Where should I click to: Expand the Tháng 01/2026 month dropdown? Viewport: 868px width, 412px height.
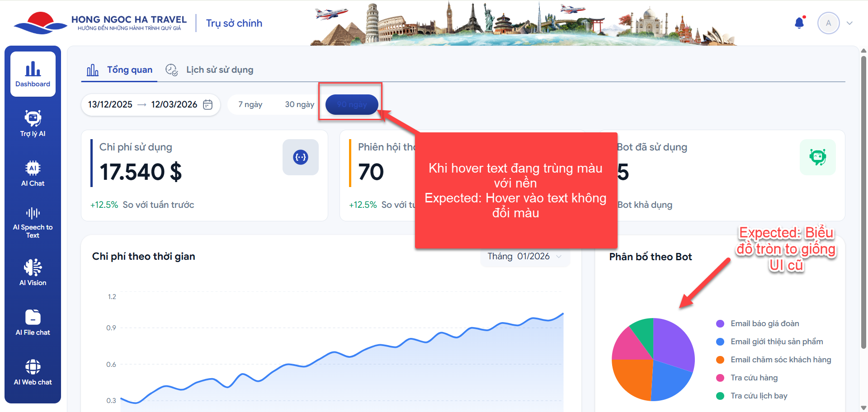pyautogui.click(x=524, y=257)
